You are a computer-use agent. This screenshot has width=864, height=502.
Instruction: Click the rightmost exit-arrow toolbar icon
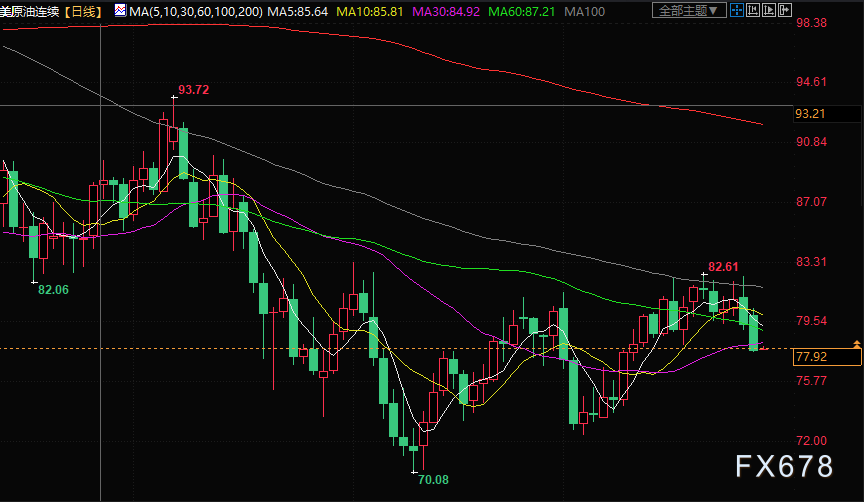(x=785, y=10)
